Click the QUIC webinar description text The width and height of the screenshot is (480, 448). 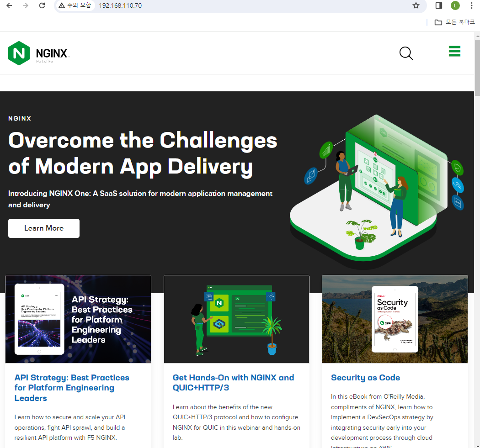point(236,422)
